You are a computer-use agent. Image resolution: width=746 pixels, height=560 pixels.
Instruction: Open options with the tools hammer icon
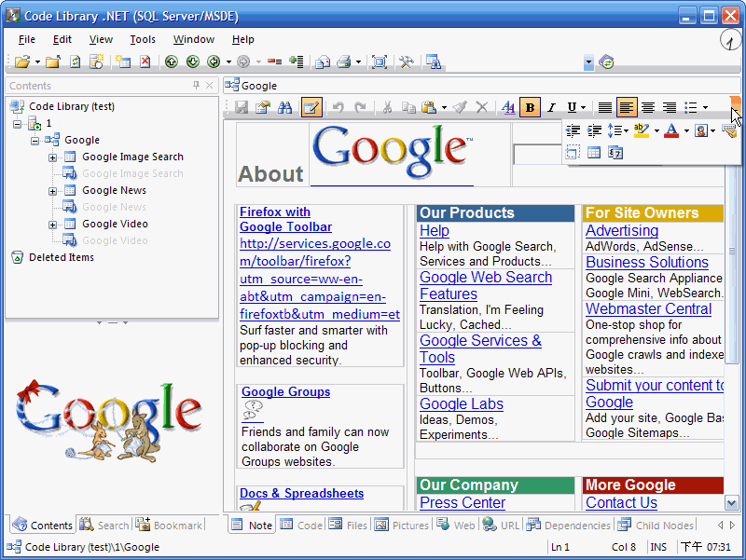[407, 61]
